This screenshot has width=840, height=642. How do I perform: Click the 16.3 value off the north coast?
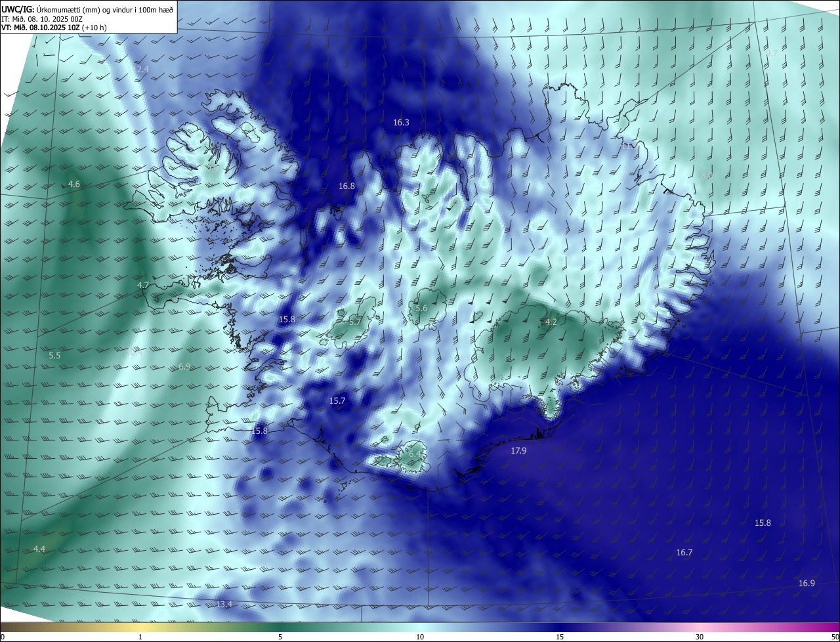[401, 123]
